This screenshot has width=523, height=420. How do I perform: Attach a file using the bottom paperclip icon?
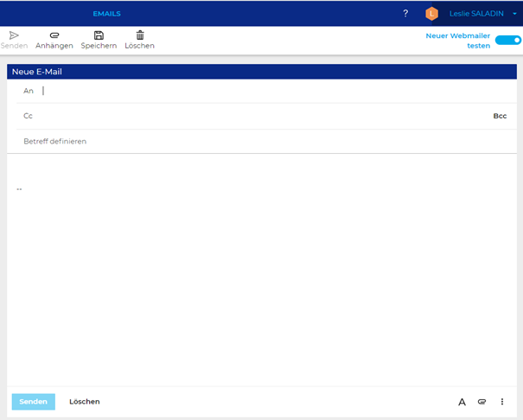(x=482, y=402)
